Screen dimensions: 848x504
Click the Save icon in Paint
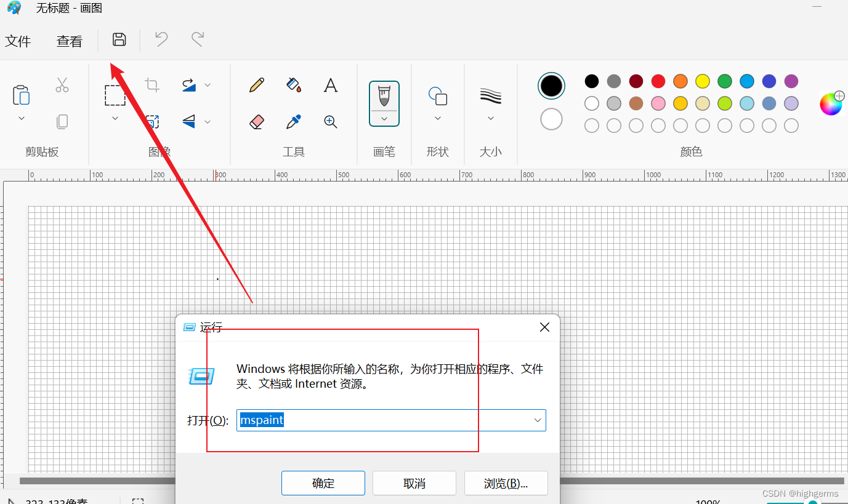click(x=119, y=40)
